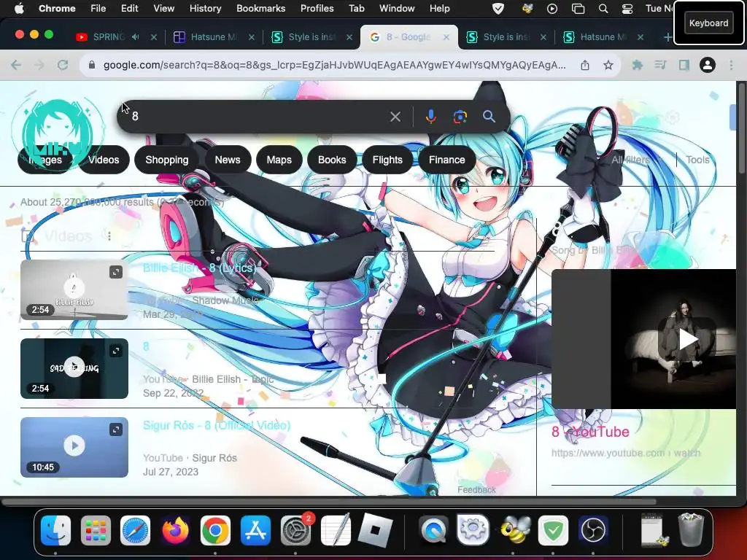Expand the Sigur Rós video preview
The width and height of the screenshot is (747, 560).
tap(116, 429)
